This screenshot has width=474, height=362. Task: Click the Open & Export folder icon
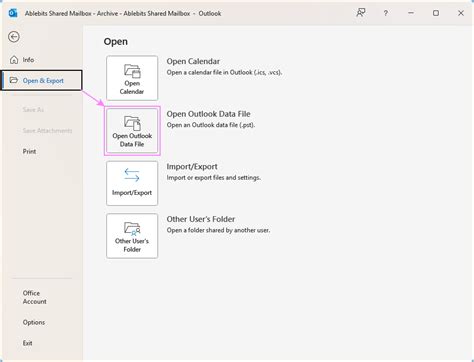[x=14, y=80]
